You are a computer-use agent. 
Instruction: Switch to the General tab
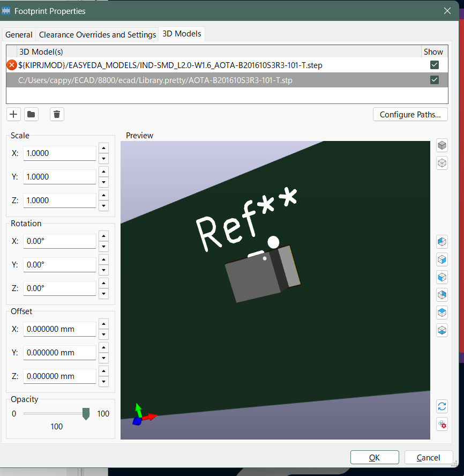click(19, 34)
